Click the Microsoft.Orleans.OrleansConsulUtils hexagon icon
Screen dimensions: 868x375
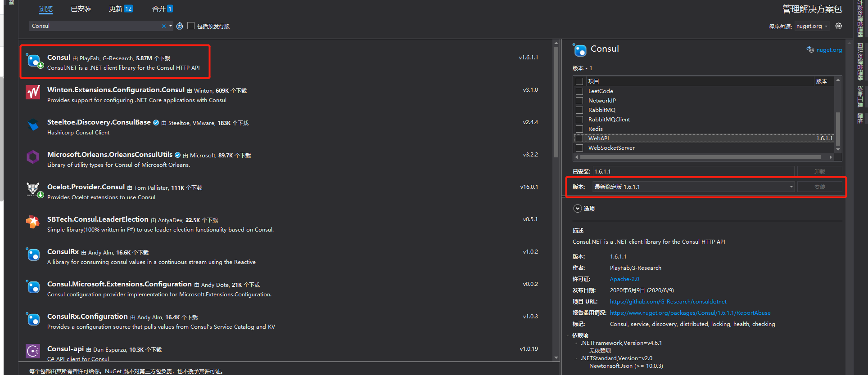pos(33,157)
